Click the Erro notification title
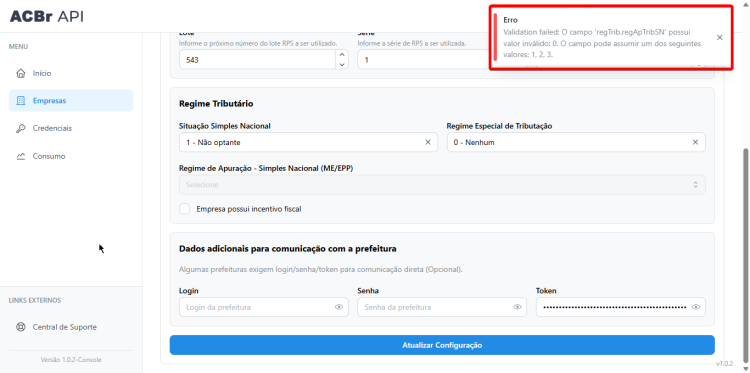The image size is (750, 373). pos(510,20)
